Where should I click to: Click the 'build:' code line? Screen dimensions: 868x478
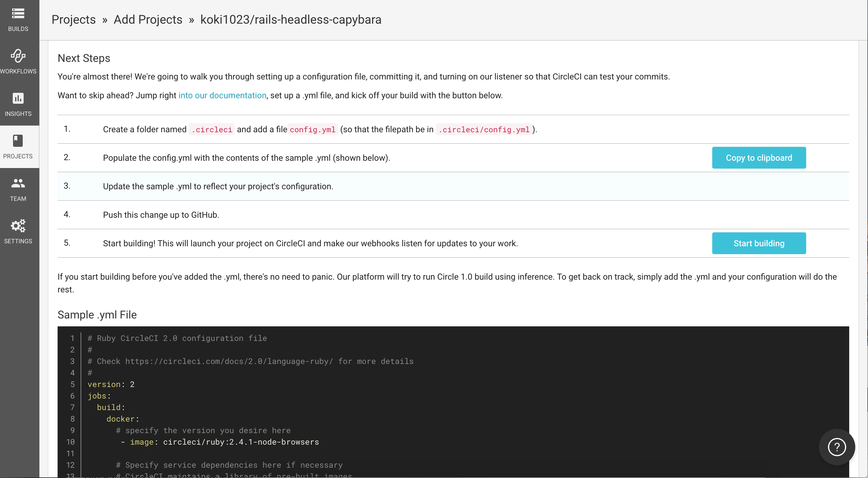point(111,408)
